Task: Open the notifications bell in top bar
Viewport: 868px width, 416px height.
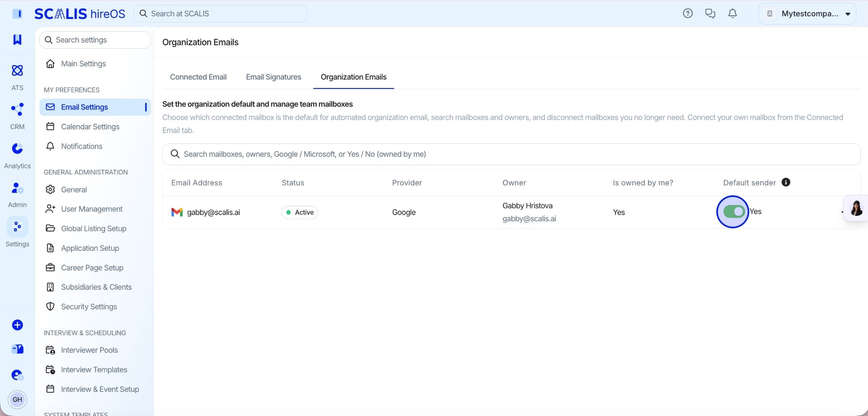Action: pos(733,13)
